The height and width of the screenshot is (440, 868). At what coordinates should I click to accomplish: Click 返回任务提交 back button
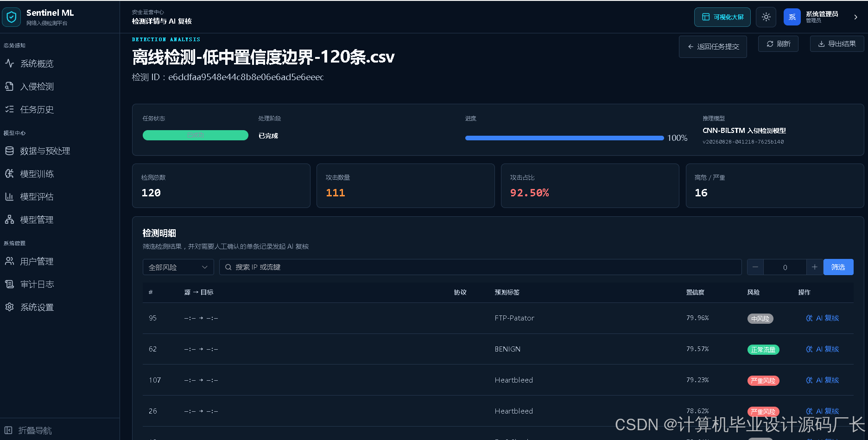[713, 47]
